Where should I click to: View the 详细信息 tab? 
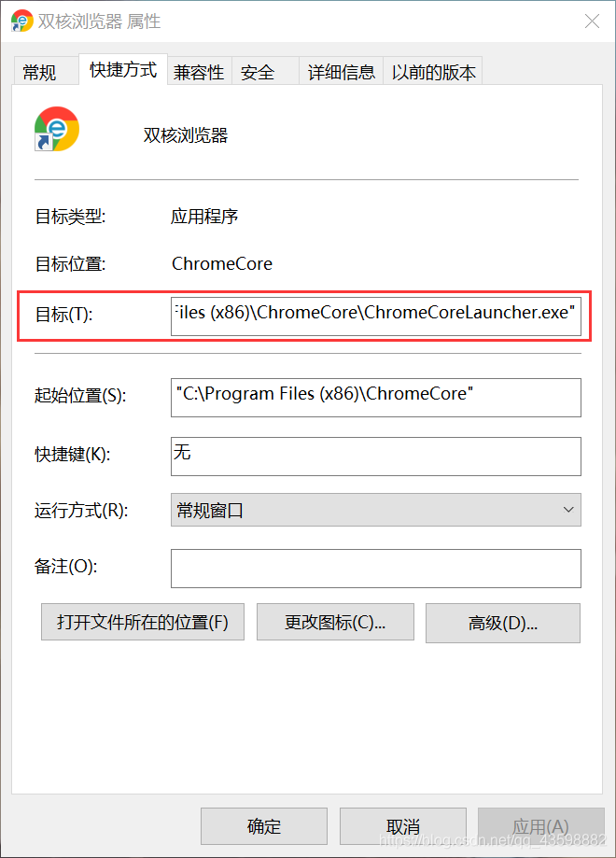click(342, 71)
